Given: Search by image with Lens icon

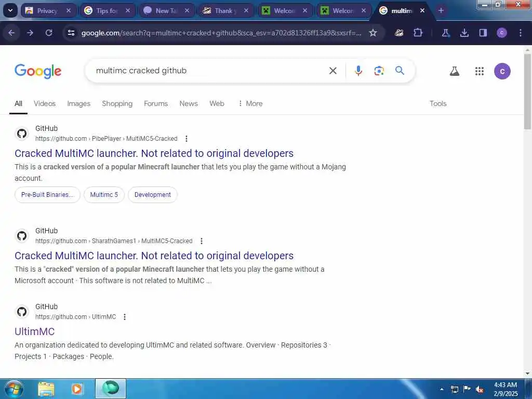Looking at the screenshot, I should (379, 71).
